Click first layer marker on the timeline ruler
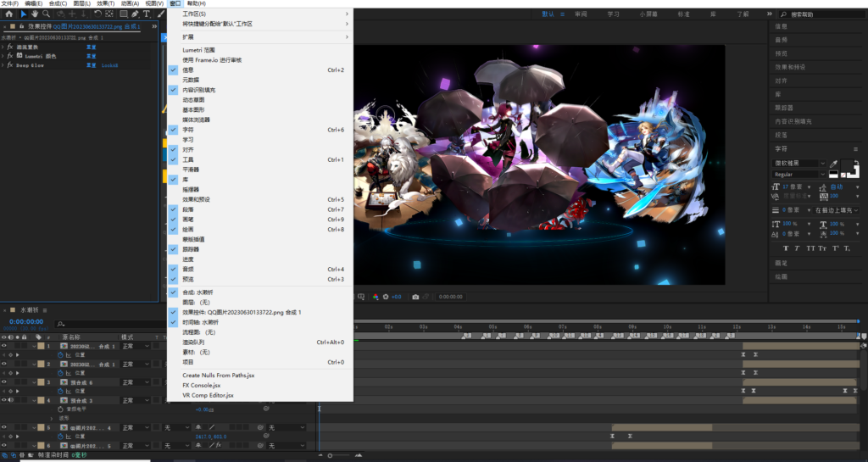The width and height of the screenshot is (868, 462). coord(467,336)
